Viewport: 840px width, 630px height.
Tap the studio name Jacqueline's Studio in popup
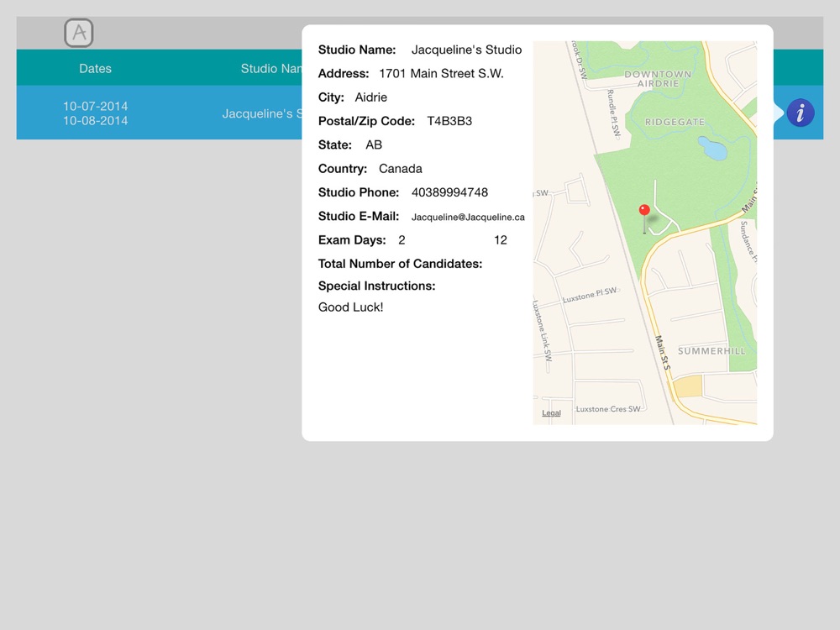click(466, 50)
